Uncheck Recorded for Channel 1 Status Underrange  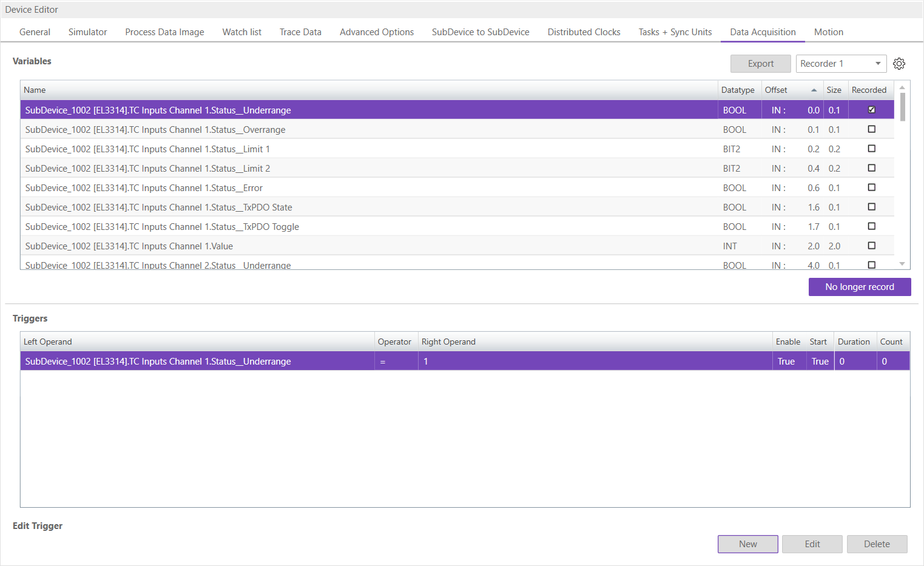(x=871, y=110)
